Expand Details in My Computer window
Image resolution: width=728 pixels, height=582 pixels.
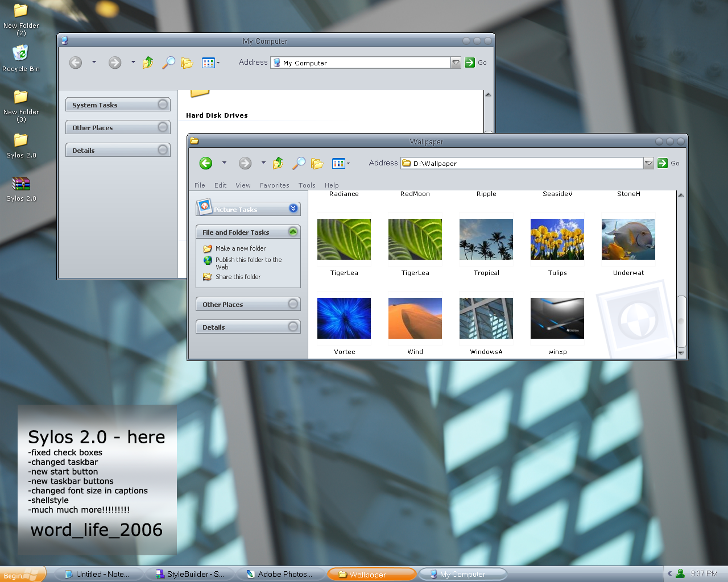(163, 150)
